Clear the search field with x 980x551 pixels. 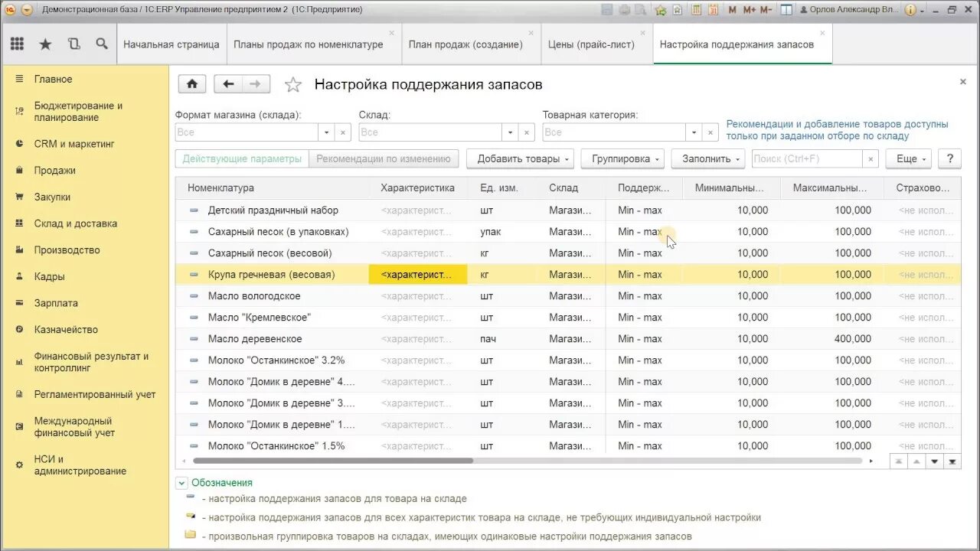pyautogui.click(x=871, y=158)
